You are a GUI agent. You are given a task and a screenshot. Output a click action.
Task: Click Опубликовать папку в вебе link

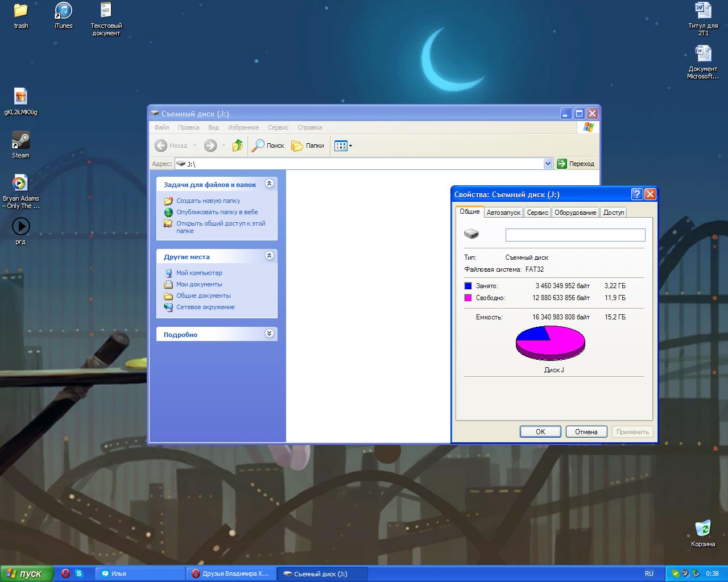point(217,212)
